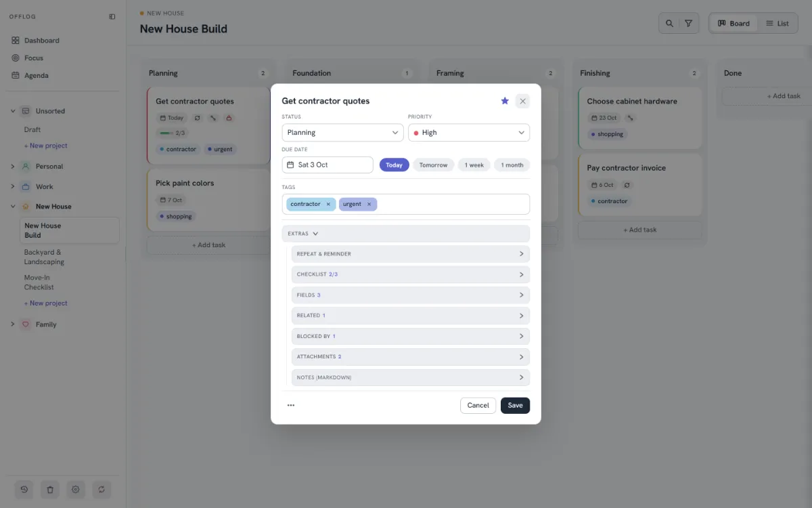Open history icon in bottom bar

24,489
